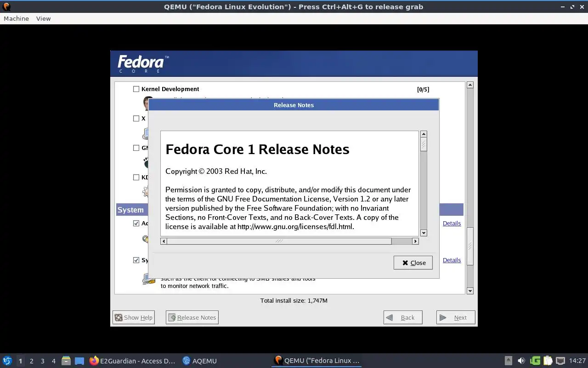The width and height of the screenshot is (588, 368).
Task: Click package list scrollbar up arrow
Action: (470, 85)
